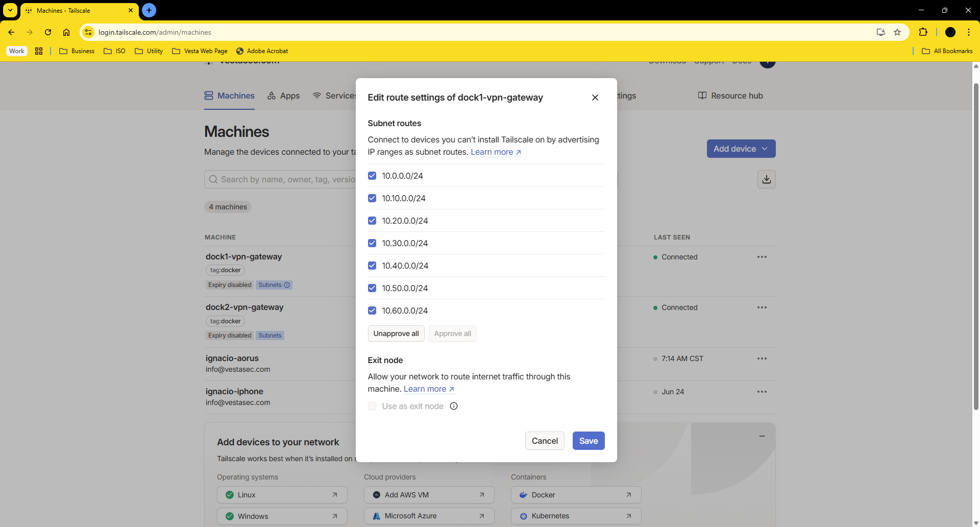Open the Docker container option
Image resolution: width=980 pixels, height=527 pixels.
coord(576,495)
